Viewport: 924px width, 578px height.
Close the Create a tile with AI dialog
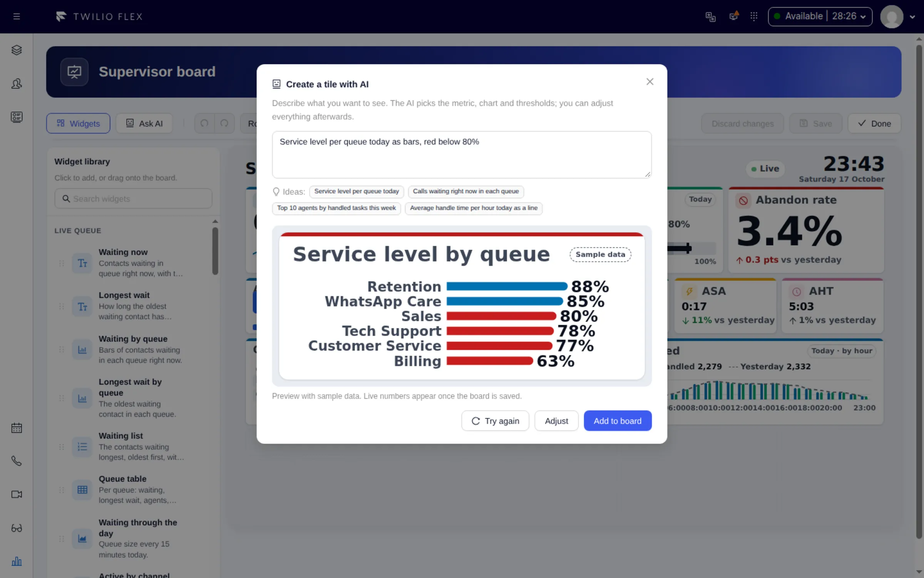pos(650,82)
